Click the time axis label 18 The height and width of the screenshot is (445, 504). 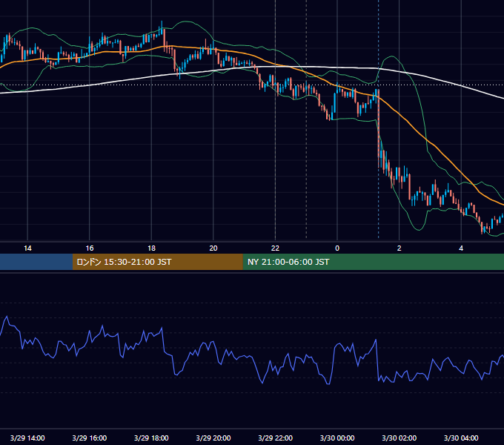pyautogui.click(x=151, y=248)
